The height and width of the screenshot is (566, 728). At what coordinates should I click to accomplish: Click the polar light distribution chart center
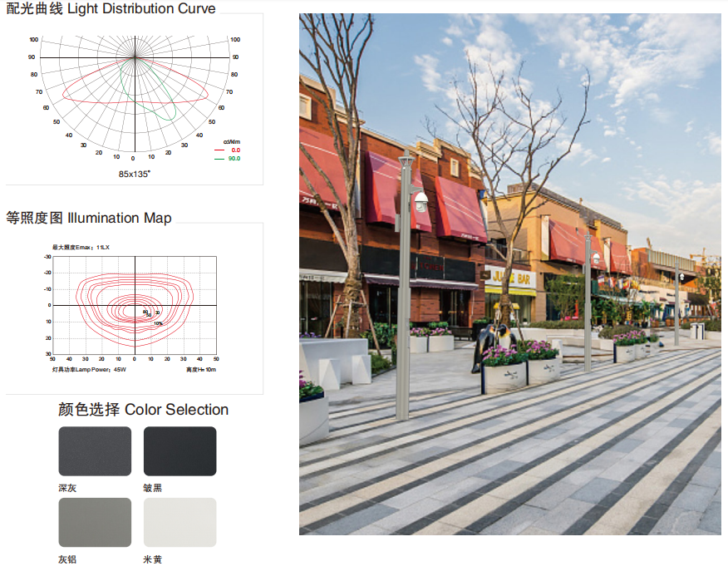[x=135, y=57]
